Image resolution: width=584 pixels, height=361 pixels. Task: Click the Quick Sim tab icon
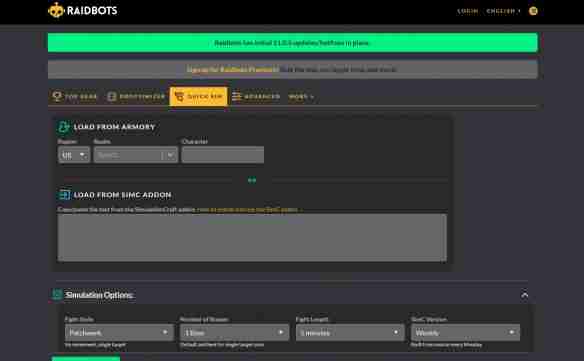coord(179,96)
